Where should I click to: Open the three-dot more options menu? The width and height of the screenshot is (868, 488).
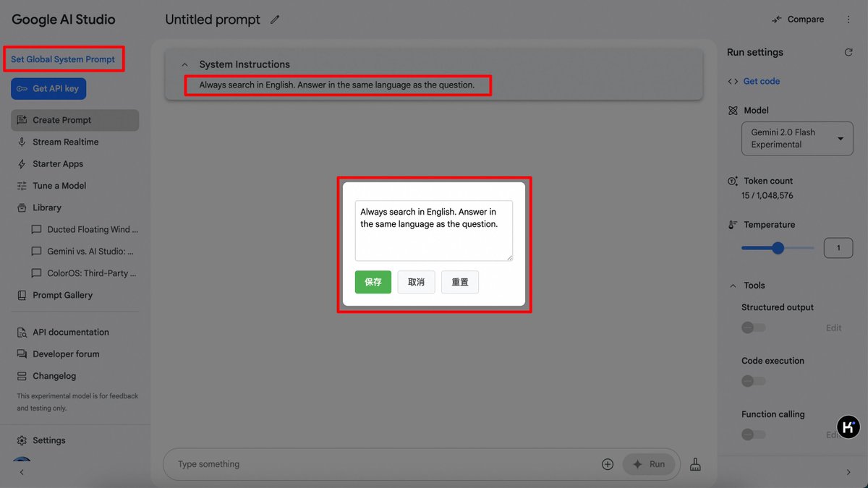(x=848, y=20)
